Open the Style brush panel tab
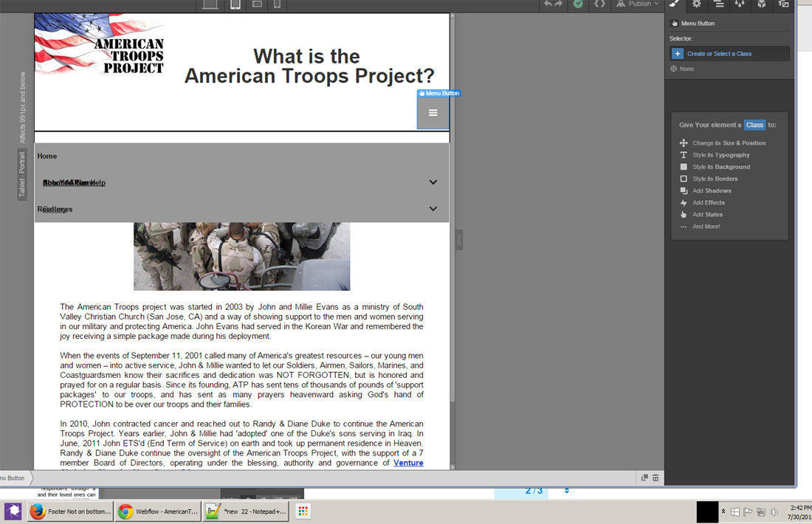The width and height of the screenshot is (812, 524). (674, 4)
